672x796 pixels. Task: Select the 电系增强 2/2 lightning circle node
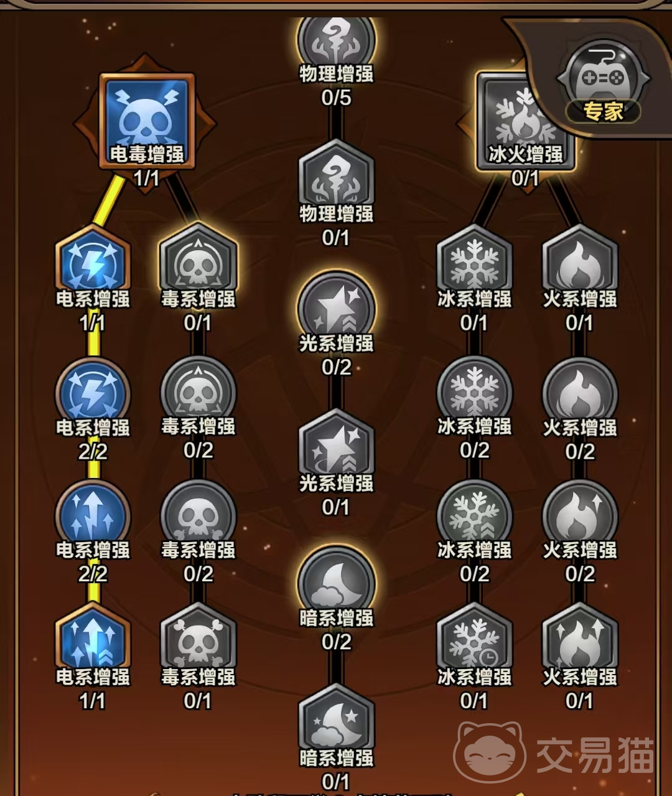93,393
